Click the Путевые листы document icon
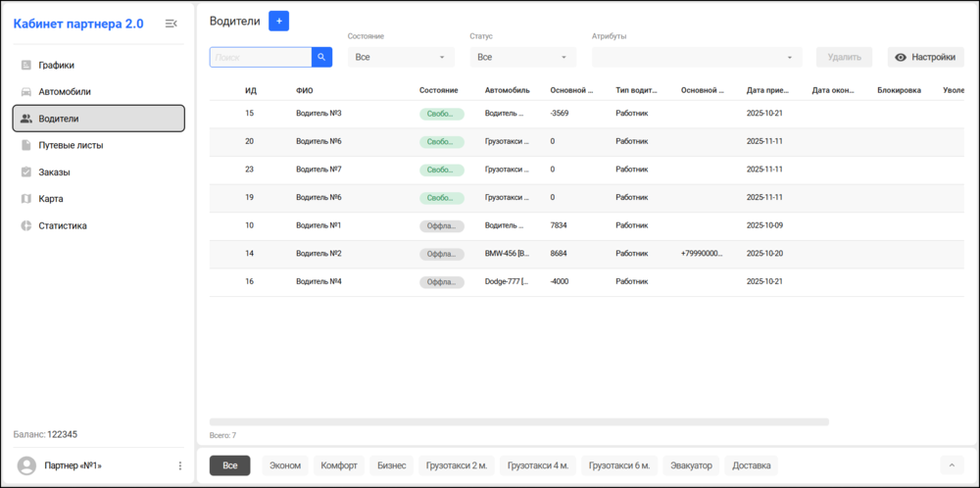 pos(26,146)
